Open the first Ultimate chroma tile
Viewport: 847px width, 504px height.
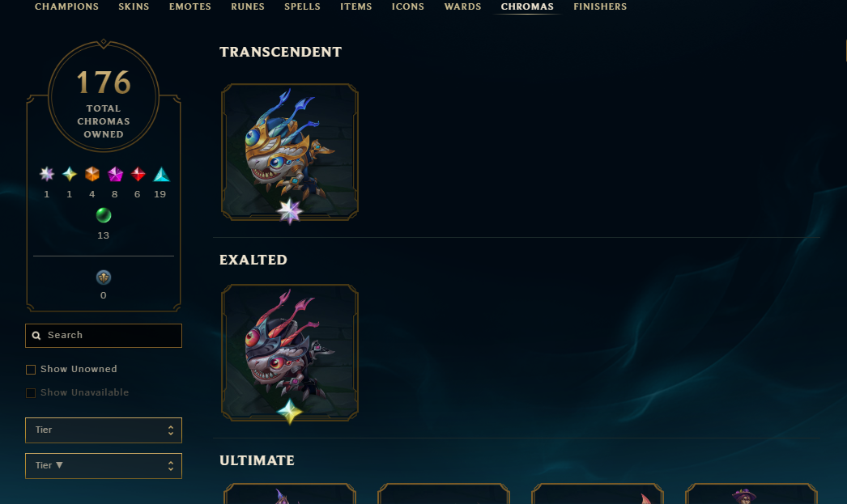click(x=290, y=493)
